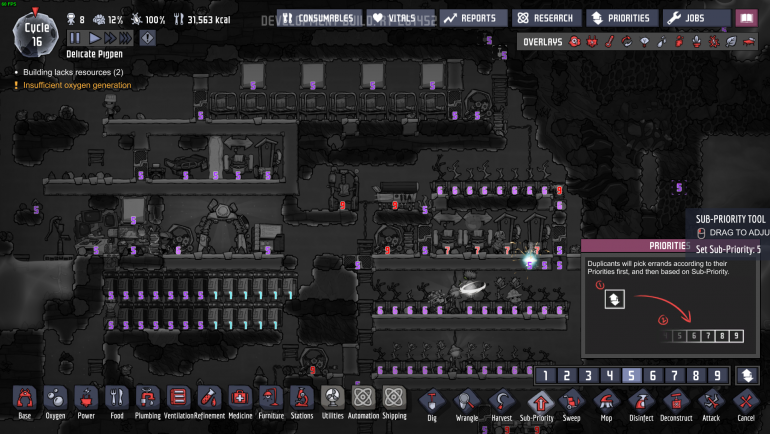Open the Jobs screen
Image resolution: width=770 pixels, height=434 pixels.
pyautogui.click(x=696, y=18)
